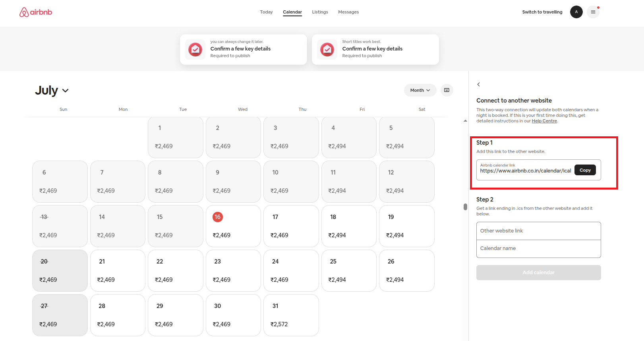Open the Listings tab

click(x=320, y=12)
